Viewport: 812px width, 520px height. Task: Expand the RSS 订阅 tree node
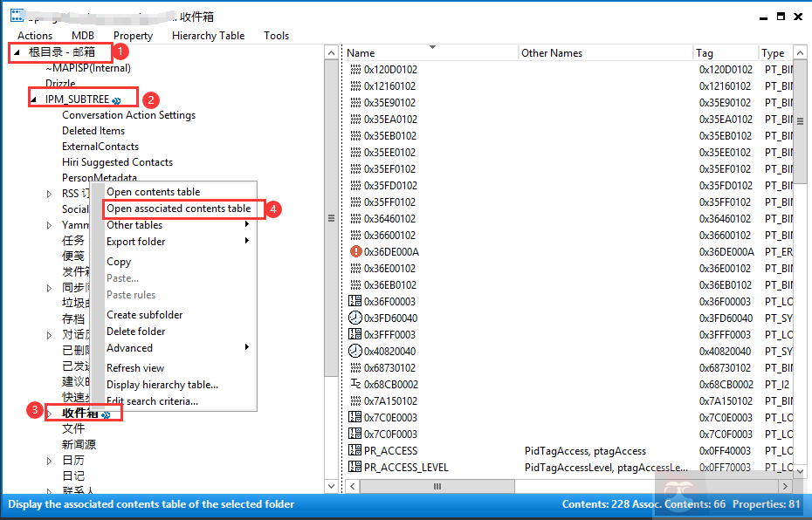pyautogui.click(x=50, y=193)
